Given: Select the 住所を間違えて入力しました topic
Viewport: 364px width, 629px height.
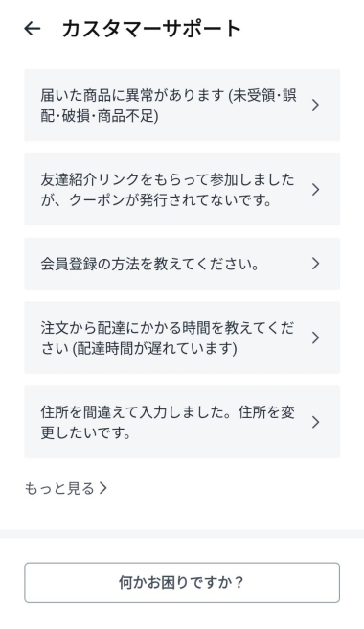Looking at the screenshot, I should coord(182,422).
